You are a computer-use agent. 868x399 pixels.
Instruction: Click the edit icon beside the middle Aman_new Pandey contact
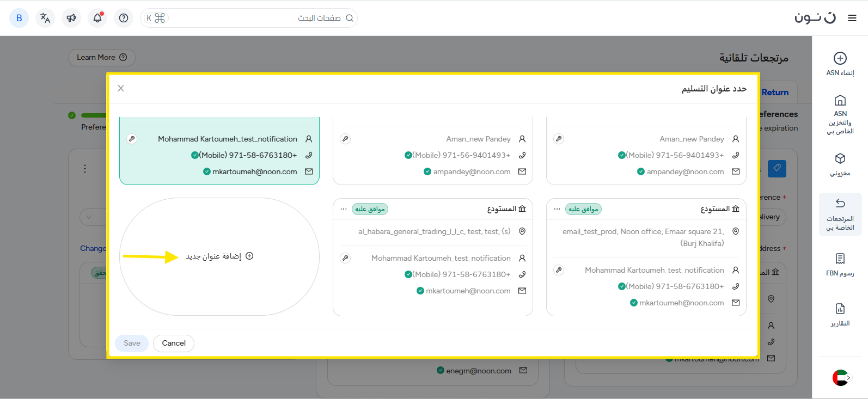345,139
